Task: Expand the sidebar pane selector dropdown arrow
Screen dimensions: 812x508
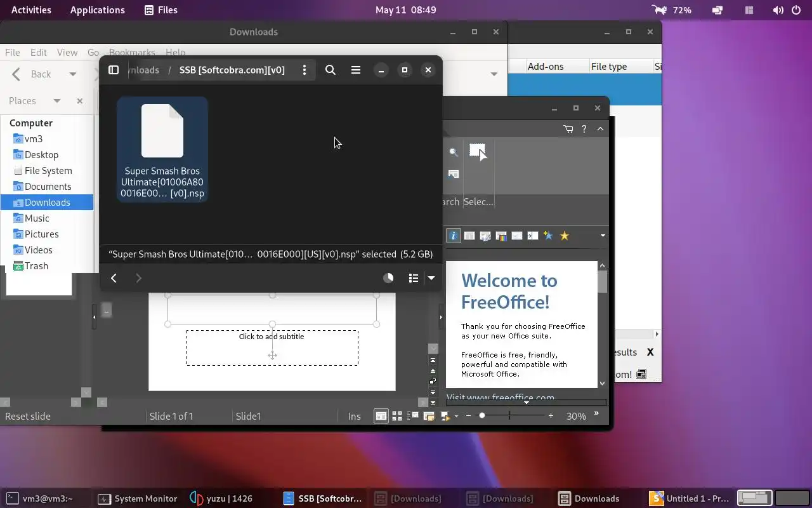Action: coord(603,236)
